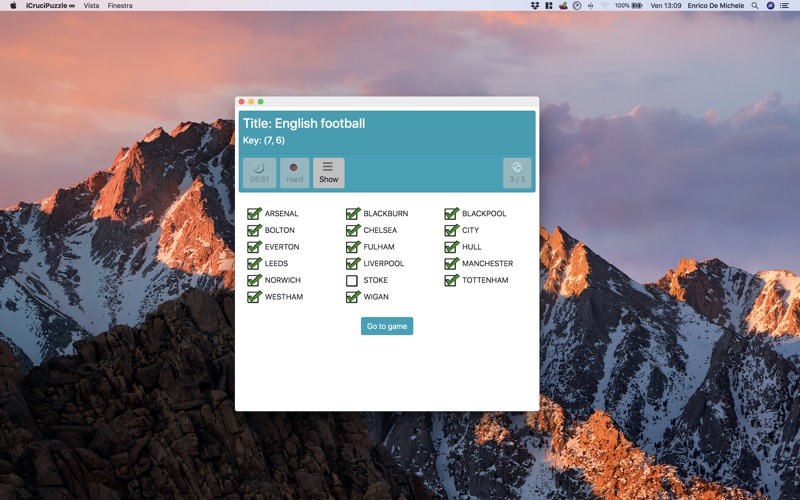Uncheck the MANCHESTER word
The width and height of the screenshot is (800, 500).
[451, 263]
